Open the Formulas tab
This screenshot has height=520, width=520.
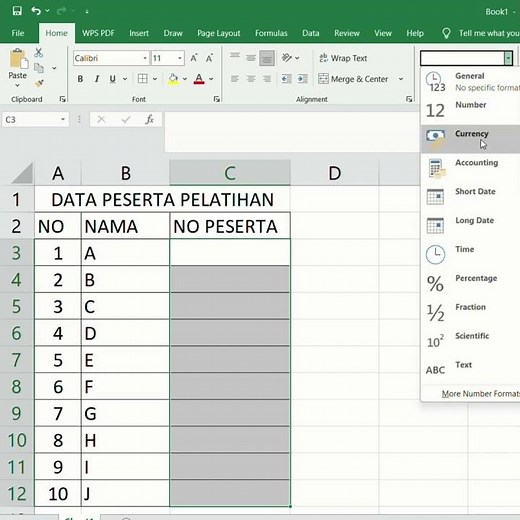click(271, 33)
